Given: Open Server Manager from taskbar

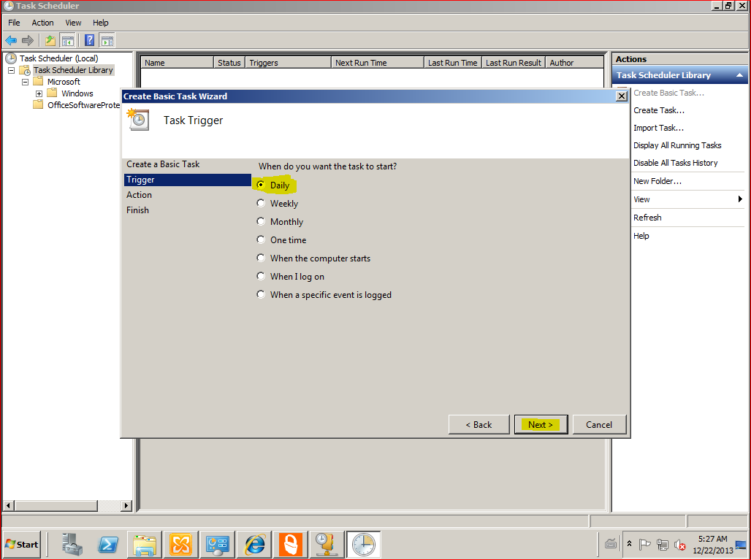Looking at the screenshot, I should (x=72, y=544).
